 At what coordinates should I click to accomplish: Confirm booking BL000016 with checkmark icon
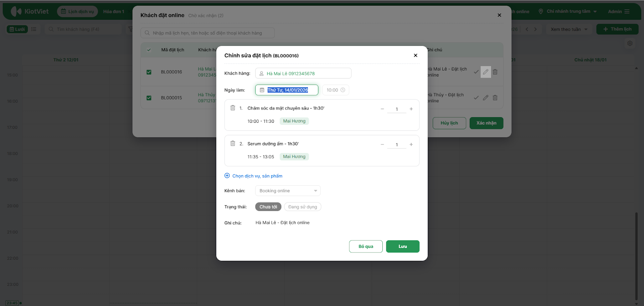[x=476, y=72]
